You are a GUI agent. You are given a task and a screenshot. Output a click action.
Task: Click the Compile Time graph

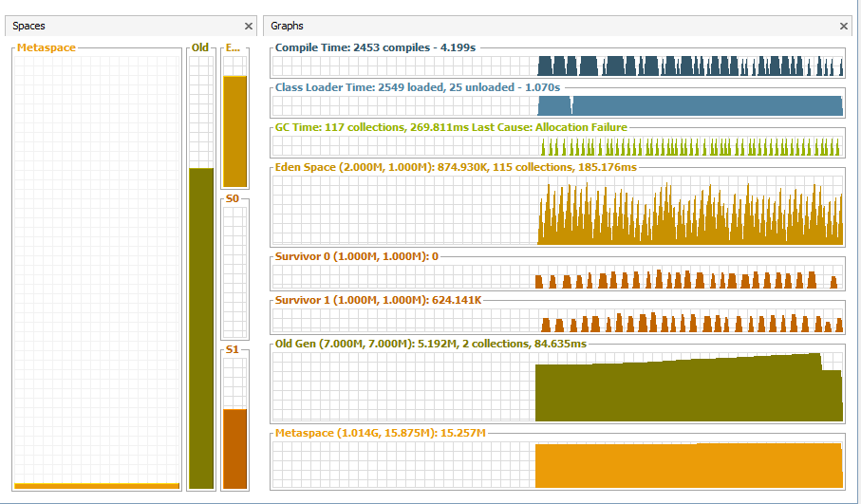point(557,65)
